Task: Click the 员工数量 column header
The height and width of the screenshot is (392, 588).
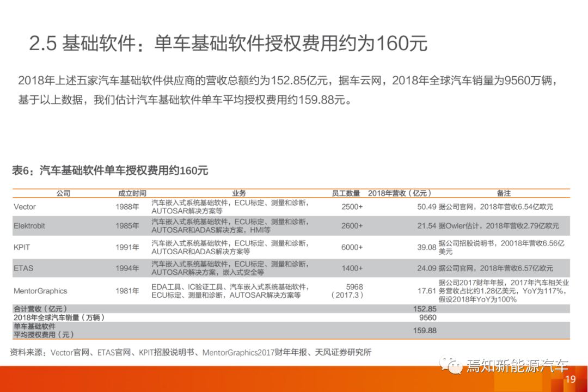Action: coord(346,193)
